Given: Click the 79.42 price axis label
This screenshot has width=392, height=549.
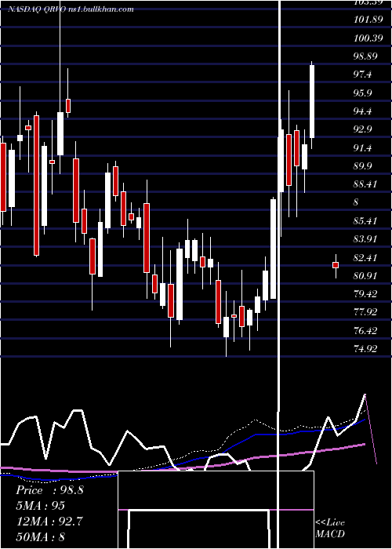Looking at the screenshot, I should (366, 294).
